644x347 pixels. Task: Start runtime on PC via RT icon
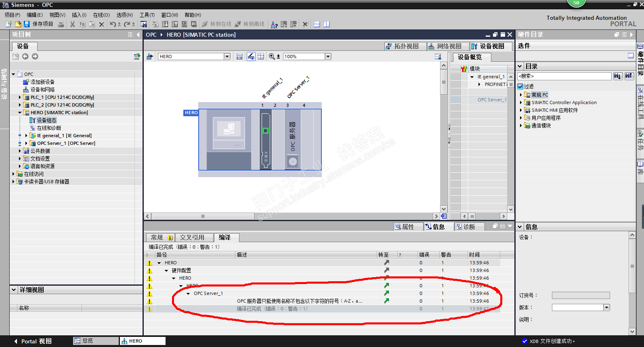click(194, 24)
